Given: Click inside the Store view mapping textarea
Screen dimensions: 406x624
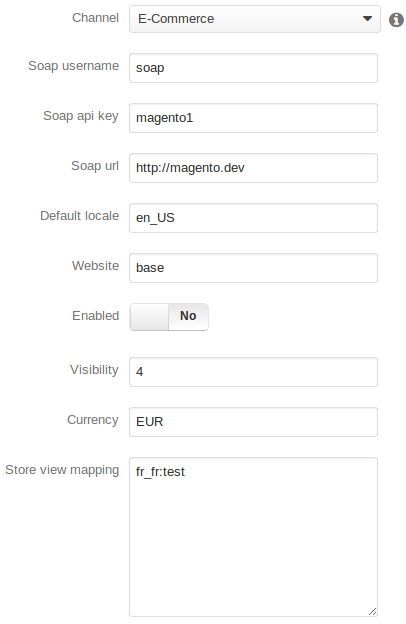Looking at the screenshot, I should coord(253,537).
